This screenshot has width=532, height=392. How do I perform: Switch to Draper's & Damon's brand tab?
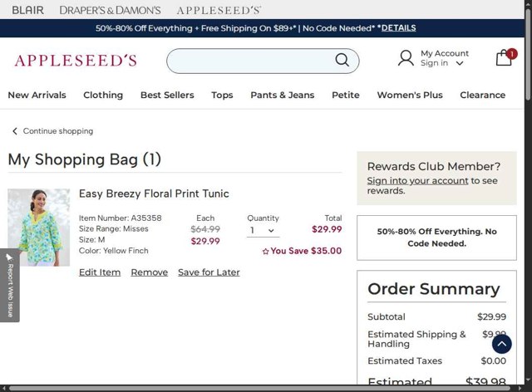pyautogui.click(x=110, y=10)
